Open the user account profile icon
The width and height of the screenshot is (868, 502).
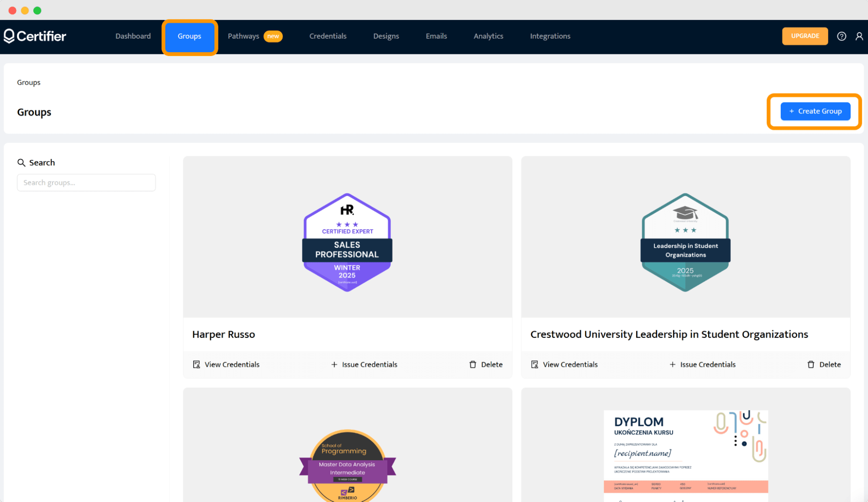pos(859,36)
